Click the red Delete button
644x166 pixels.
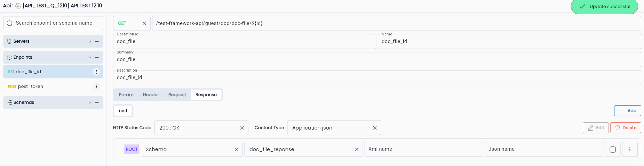[626, 128]
